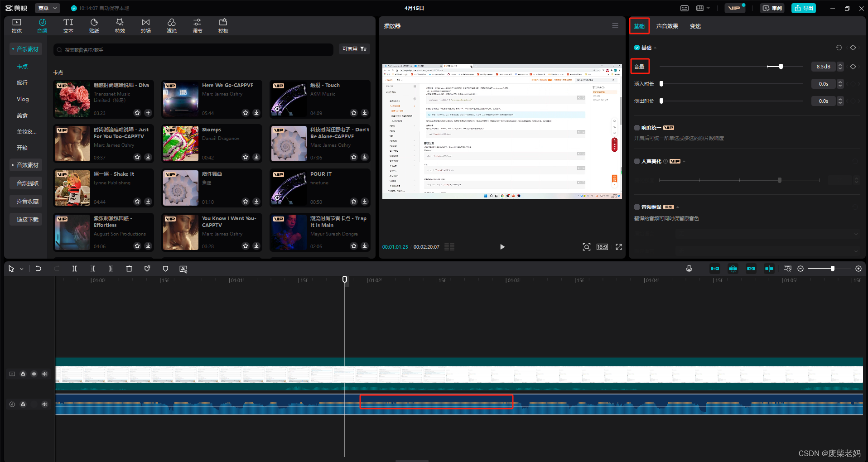Click the delete-left trim icon
This screenshot has height=462, width=868.
[93, 269]
